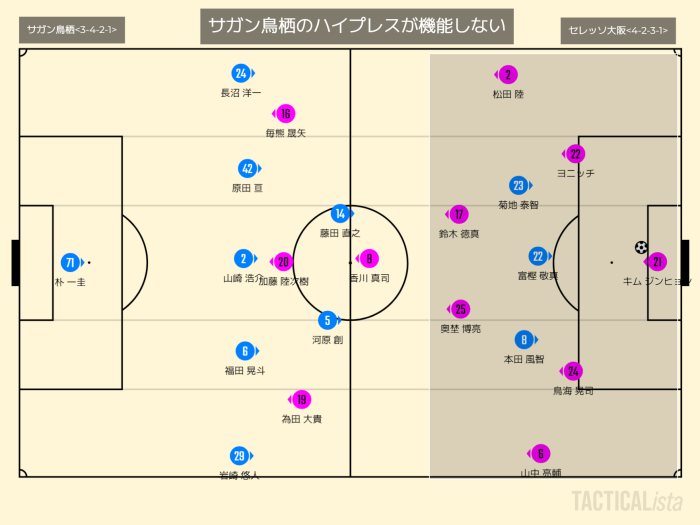Viewport: 700px width, 525px height.
Task: Click goalkeeper marker number 71
Action: click(x=70, y=263)
